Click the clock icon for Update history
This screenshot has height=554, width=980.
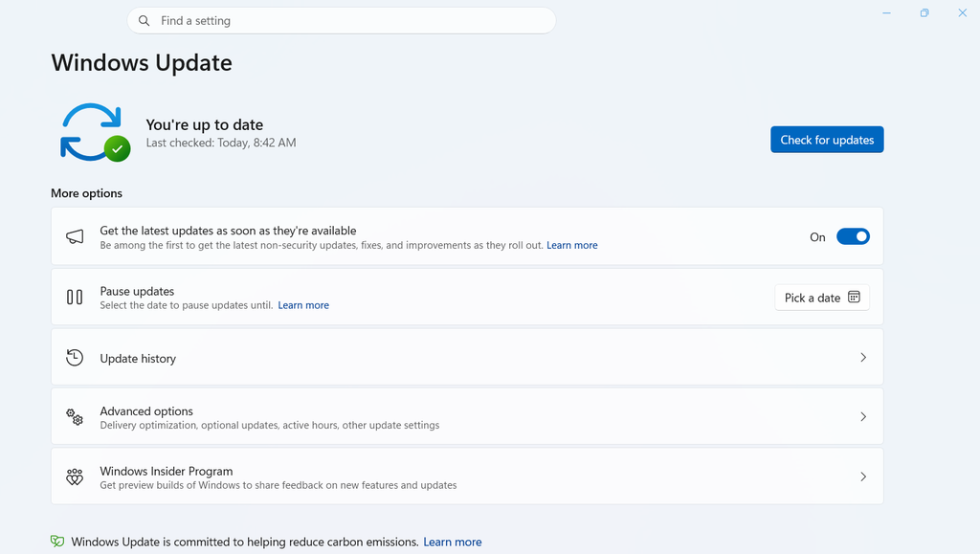[x=75, y=357]
